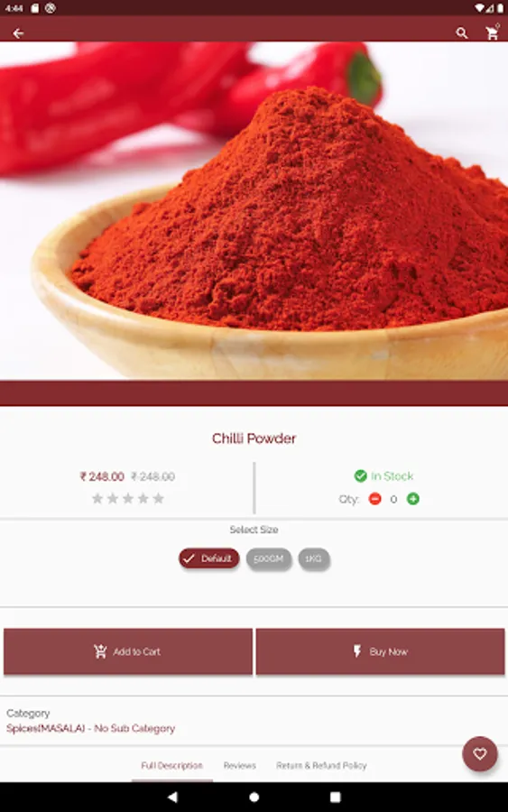Viewport: 508px width, 812px height.
Task: Click the Add to Cart button
Action: tap(128, 651)
